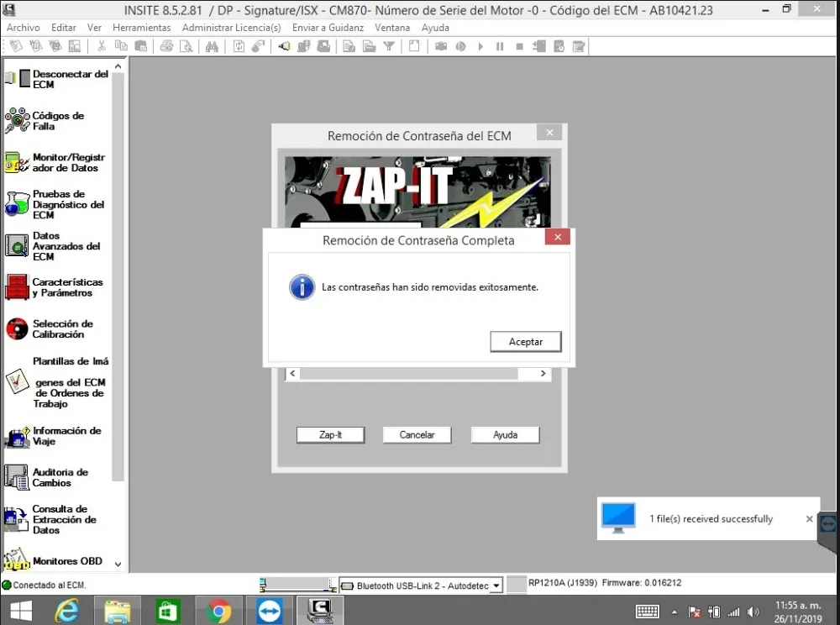Click the Filter funnel toolbar icon
The image size is (840, 625).
[389, 46]
